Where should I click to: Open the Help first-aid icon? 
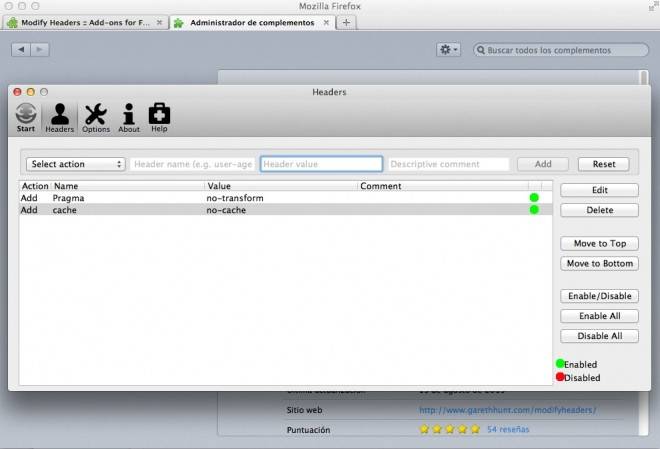point(159,117)
